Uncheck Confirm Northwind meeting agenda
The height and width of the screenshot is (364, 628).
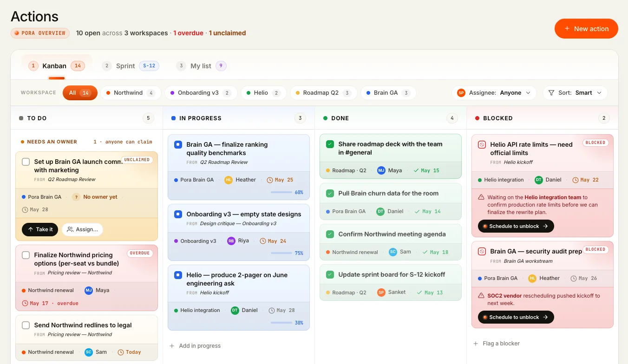330,234
